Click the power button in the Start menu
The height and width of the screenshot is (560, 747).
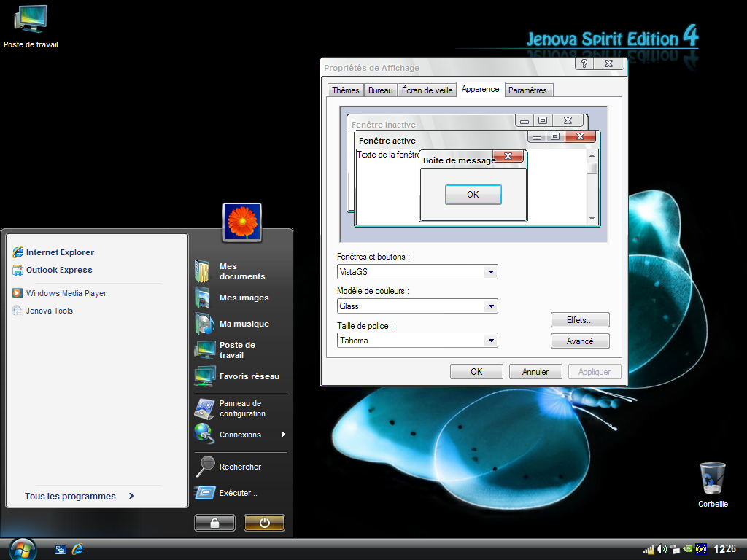click(x=264, y=523)
